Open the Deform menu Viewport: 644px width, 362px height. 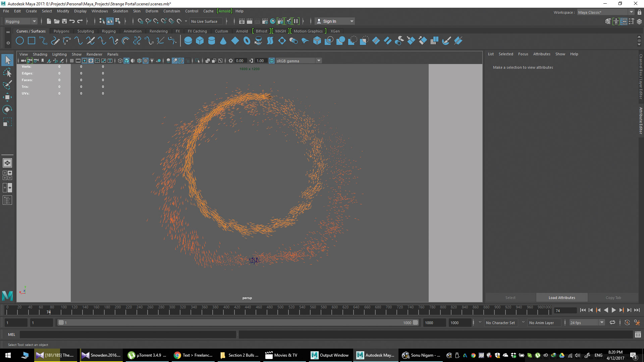coord(152,11)
